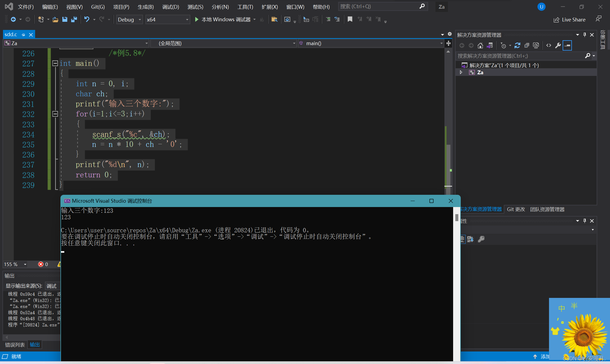The height and width of the screenshot is (364, 610).
Task: Toggle auto-hide pin for Solution Explorer panel
Action: tap(584, 35)
